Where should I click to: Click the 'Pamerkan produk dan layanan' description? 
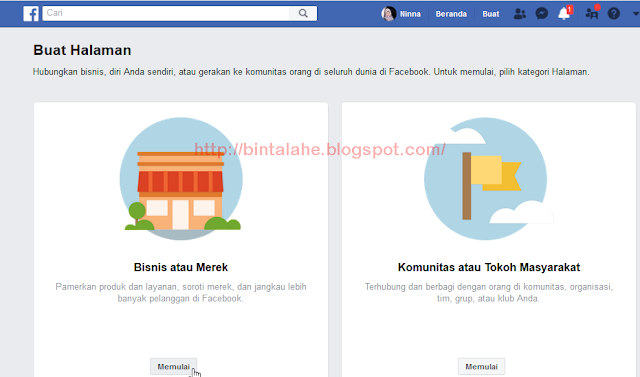[x=181, y=293]
